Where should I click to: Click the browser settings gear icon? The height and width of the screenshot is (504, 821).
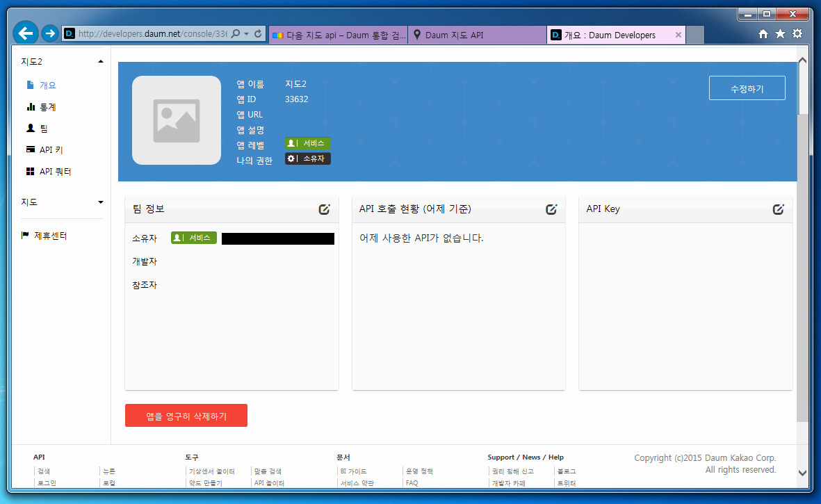tap(797, 33)
